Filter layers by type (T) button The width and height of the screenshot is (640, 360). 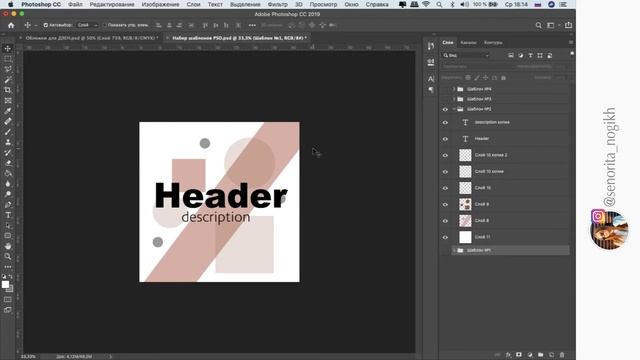(530, 56)
